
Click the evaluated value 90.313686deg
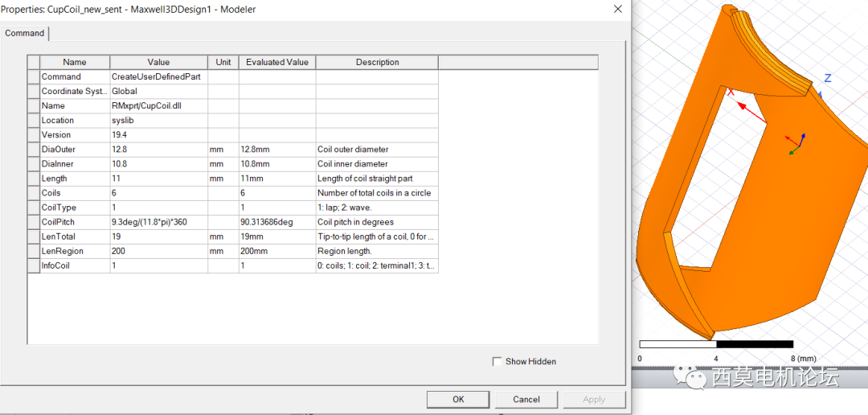277,222
